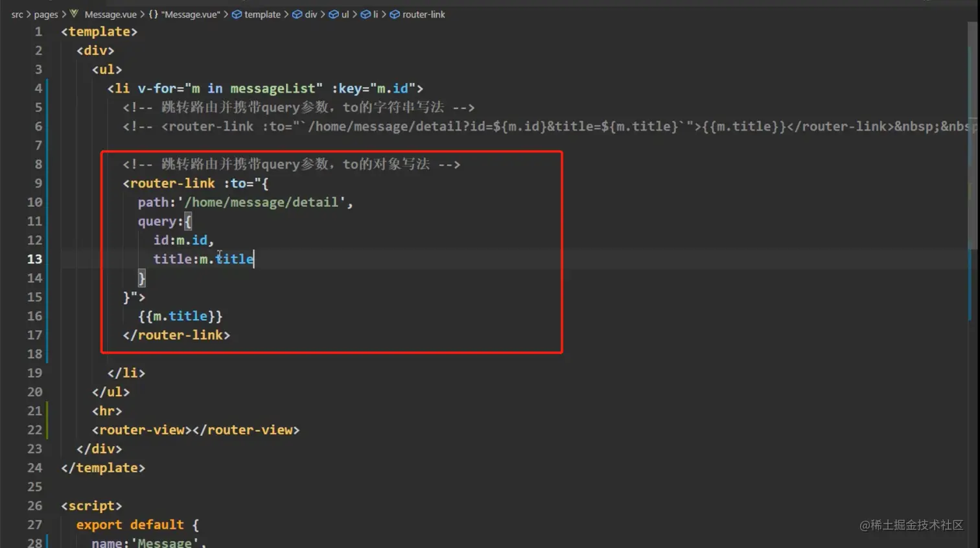Screen dimensions: 980x548
Task: Open the pages folder breadcrumb
Action: [x=45, y=14]
